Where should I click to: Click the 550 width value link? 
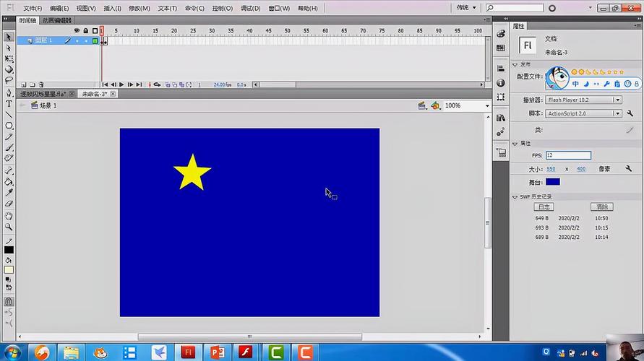[x=551, y=169]
